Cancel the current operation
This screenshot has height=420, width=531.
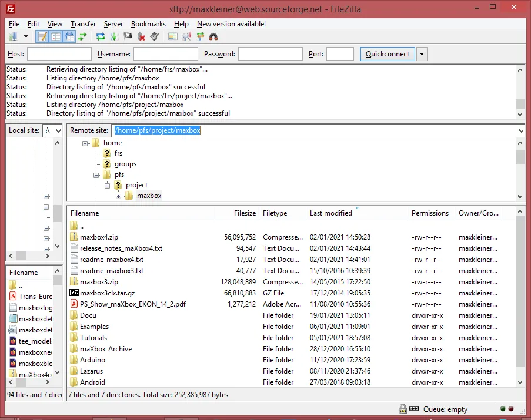coord(128,36)
